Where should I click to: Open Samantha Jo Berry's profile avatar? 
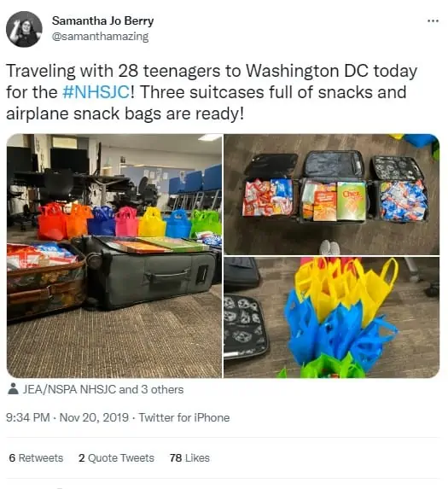tap(24, 29)
